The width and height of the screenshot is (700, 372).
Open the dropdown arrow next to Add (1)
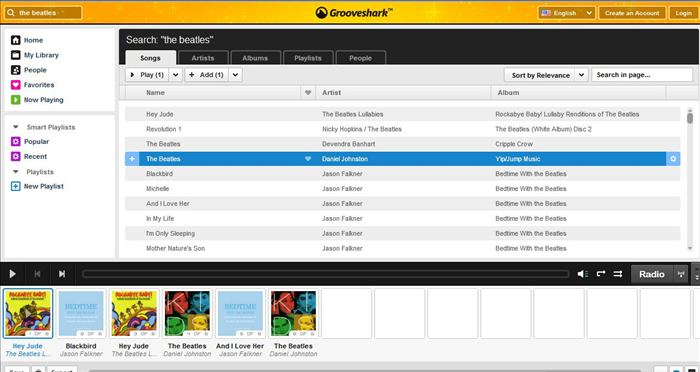pos(236,75)
